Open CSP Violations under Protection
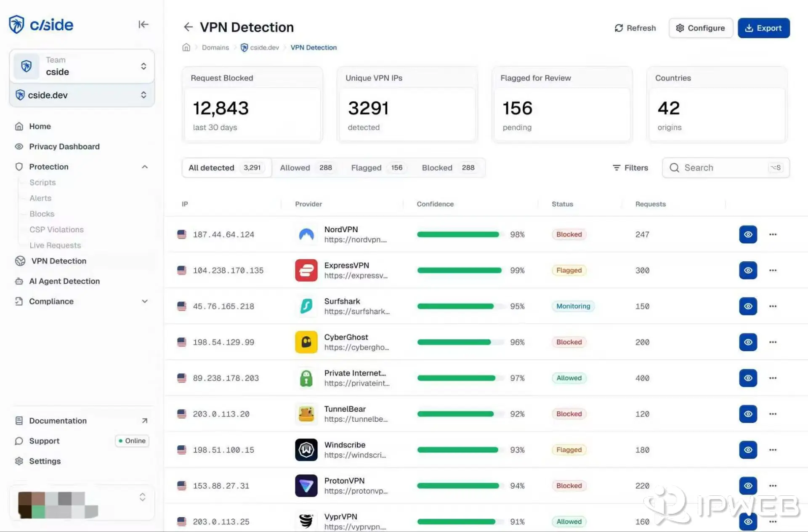The width and height of the screenshot is (808, 532). 56,229
